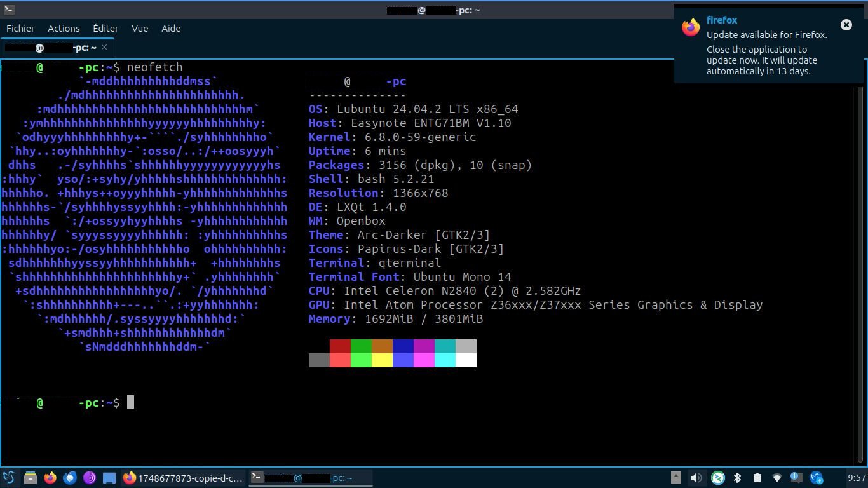The image size is (868, 488).
Task: Click the "6 mins" uptime value
Action: (x=385, y=151)
